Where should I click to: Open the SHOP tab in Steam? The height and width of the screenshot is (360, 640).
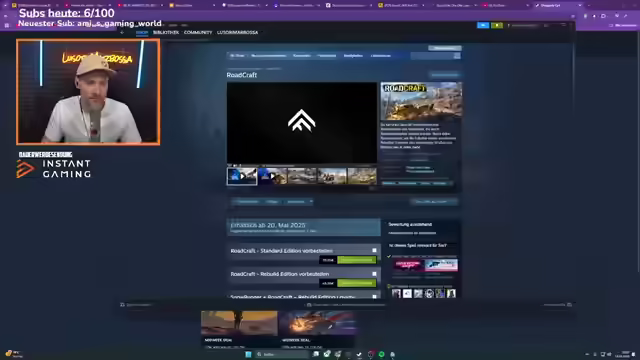pos(142,32)
